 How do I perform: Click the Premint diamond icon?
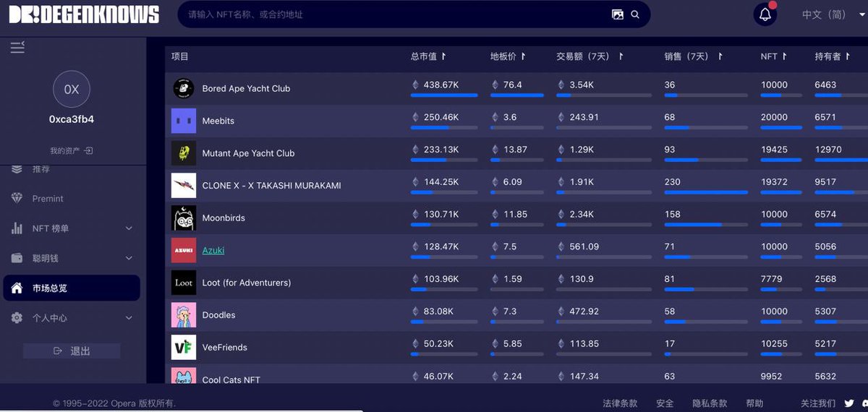[17, 198]
